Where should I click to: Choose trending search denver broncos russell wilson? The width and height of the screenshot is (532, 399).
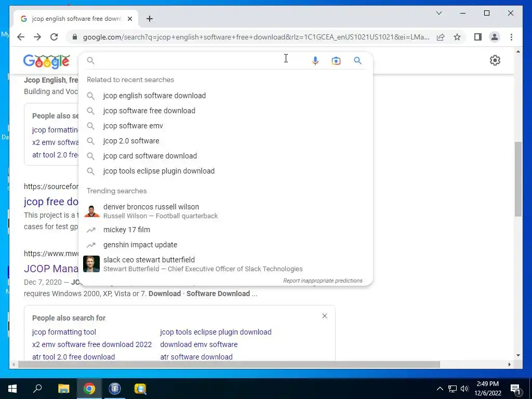(x=225, y=211)
